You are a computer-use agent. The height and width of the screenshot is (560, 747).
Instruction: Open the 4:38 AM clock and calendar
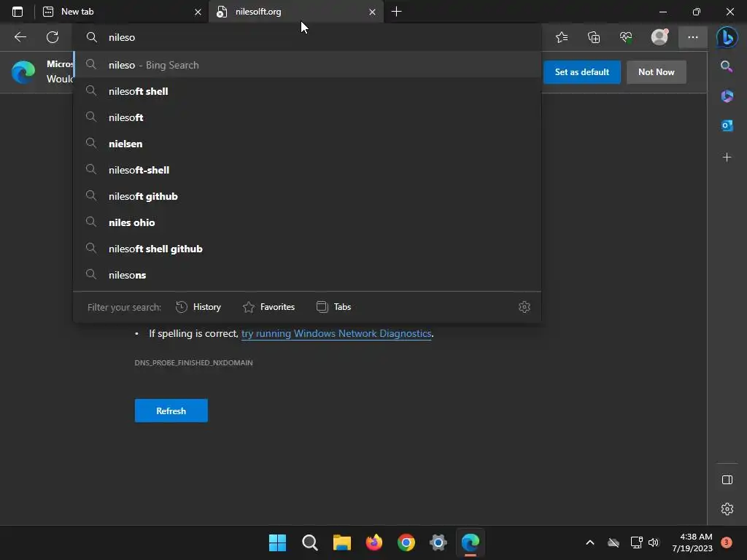pyautogui.click(x=692, y=542)
